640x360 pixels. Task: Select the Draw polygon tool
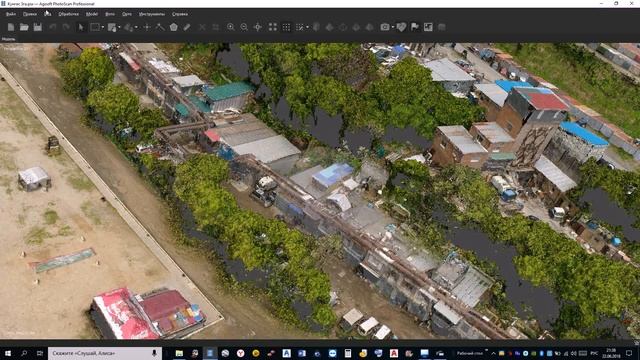pyautogui.click(x=173, y=27)
